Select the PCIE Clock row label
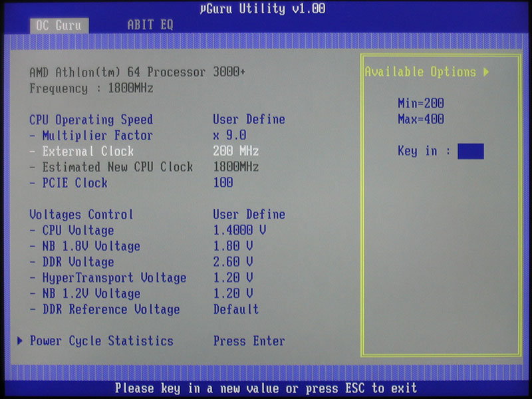 click(74, 183)
